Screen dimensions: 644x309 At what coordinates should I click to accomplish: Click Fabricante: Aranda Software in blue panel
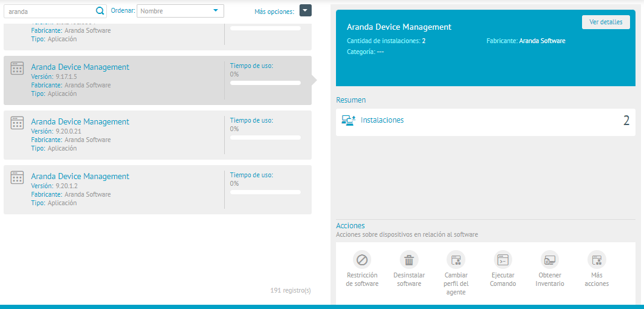[526, 41]
